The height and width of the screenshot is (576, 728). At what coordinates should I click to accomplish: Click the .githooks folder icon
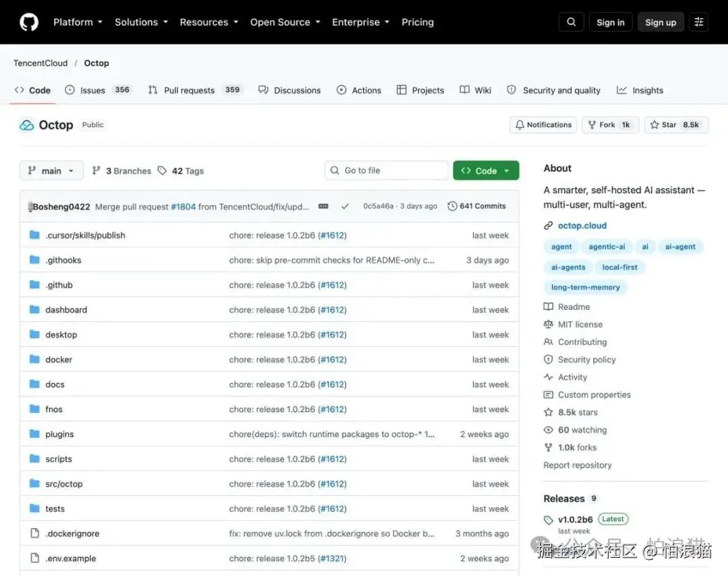click(x=34, y=260)
